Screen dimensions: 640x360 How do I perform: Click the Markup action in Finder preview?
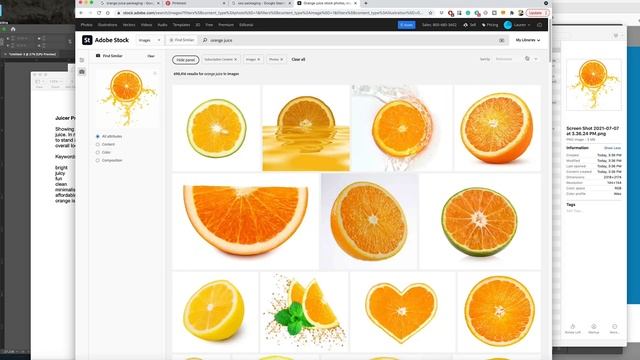tap(594, 329)
